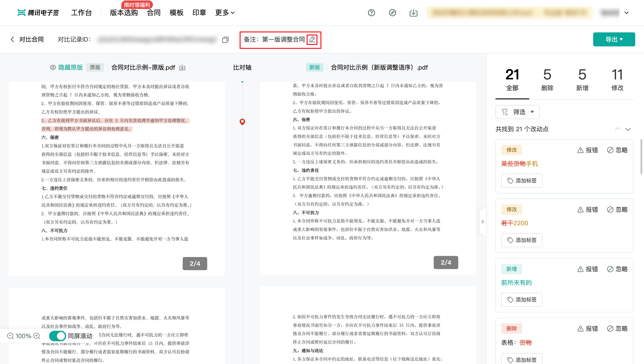Open the 更多 menu in navigation

point(225,13)
